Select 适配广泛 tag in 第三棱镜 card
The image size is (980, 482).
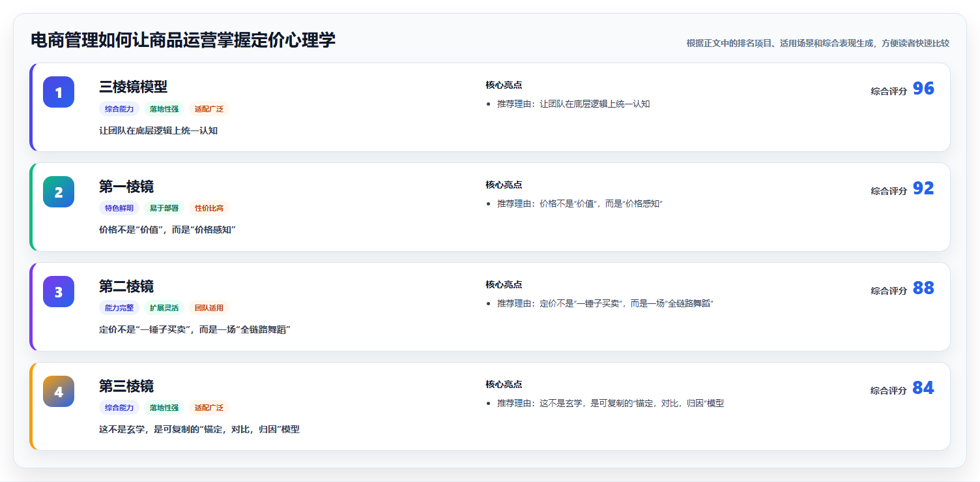(x=209, y=408)
